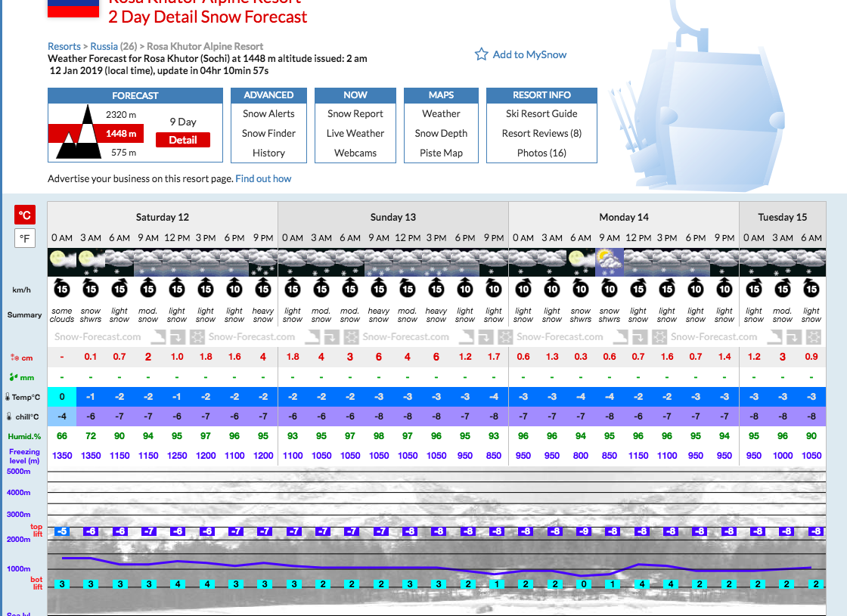Open the Webcams page

355,153
